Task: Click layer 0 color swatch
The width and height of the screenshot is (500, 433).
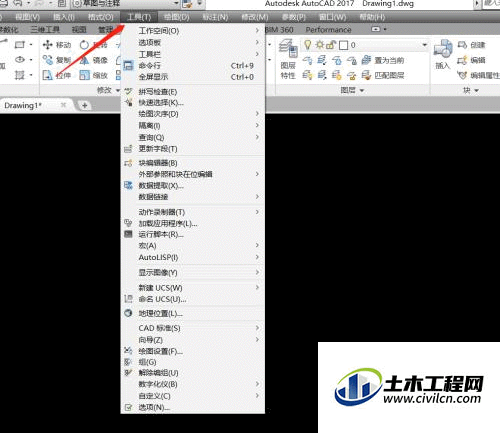Action: 343,45
